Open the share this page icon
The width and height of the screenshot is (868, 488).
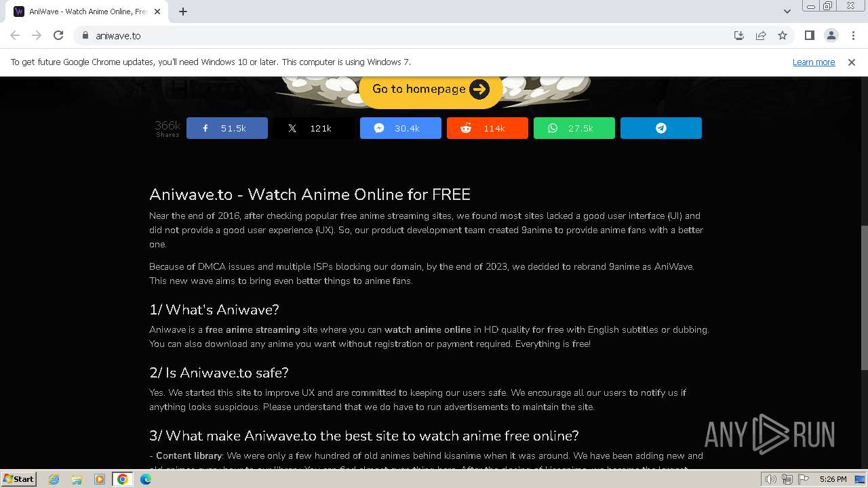pos(761,35)
